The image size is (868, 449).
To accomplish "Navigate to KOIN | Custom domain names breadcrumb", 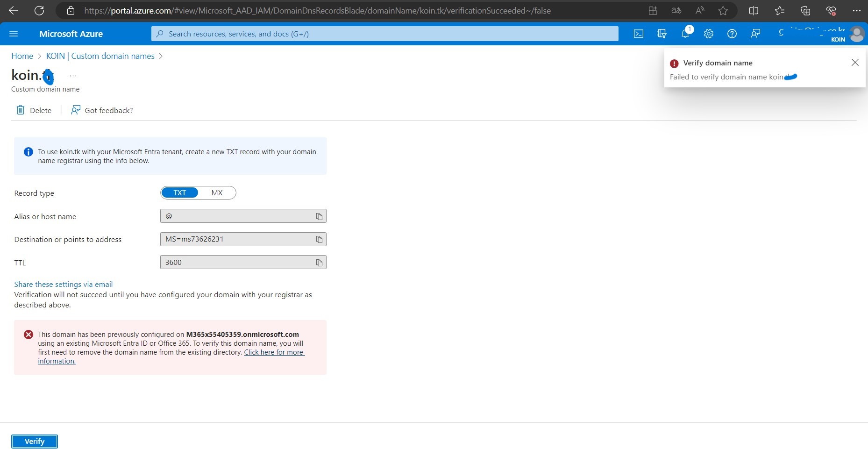I will click(x=100, y=56).
